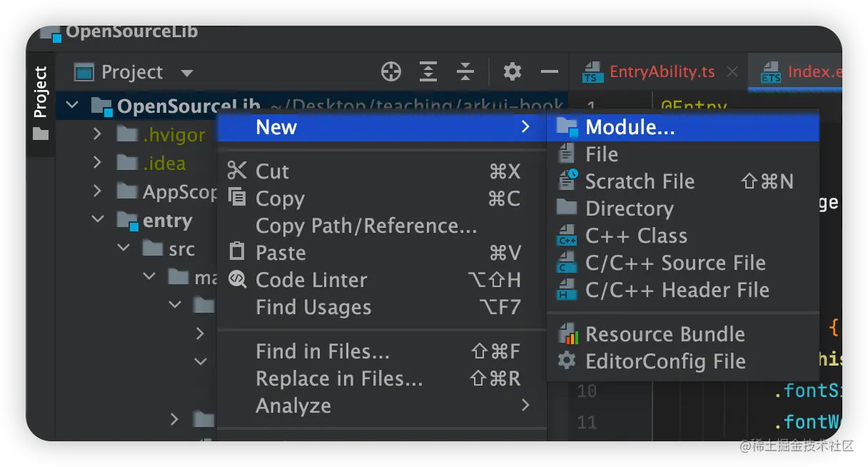Click the Resource Bundle chart icon
868x467 pixels.
tap(567, 333)
